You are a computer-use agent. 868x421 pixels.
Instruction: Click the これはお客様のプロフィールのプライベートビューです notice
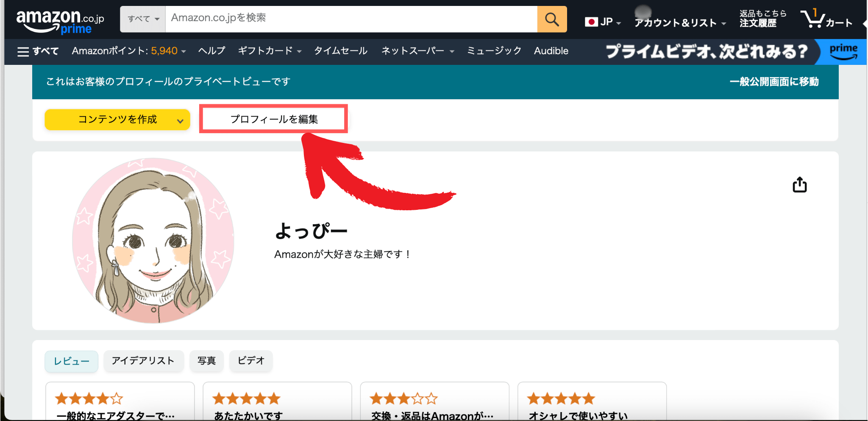click(168, 81)
